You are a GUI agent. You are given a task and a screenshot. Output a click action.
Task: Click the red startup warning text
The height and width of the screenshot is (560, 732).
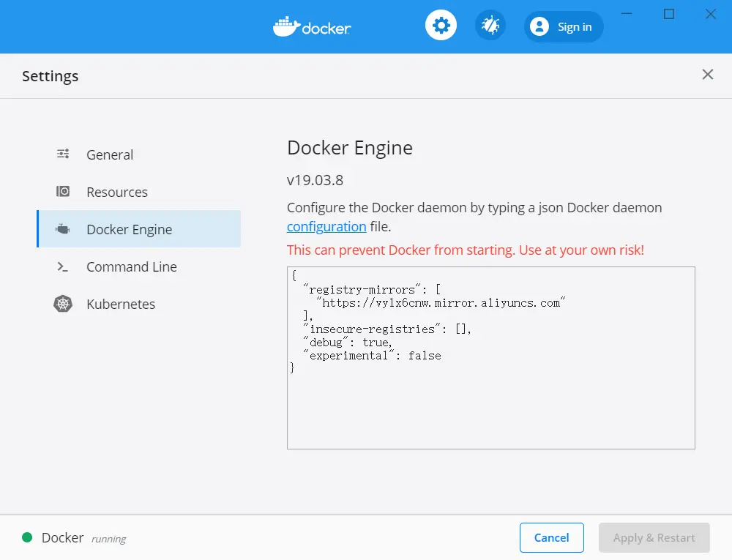point(466,250)
